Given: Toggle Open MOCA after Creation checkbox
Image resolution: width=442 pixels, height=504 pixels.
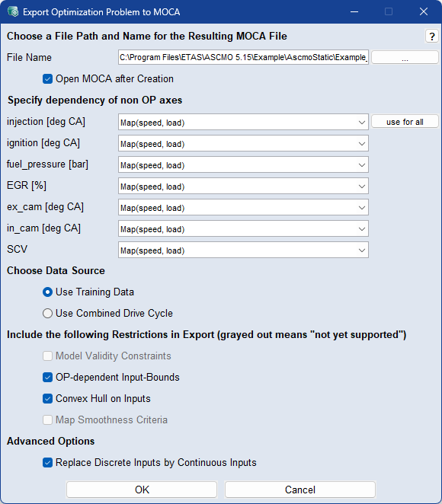Looking at the screenshot, I should click(47, 78).
